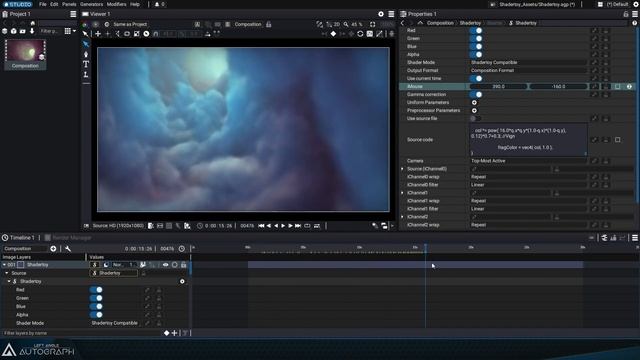Click Composition breadcrumb in Properties
This screenshot has width=640, height=360.
click(440, 23)
